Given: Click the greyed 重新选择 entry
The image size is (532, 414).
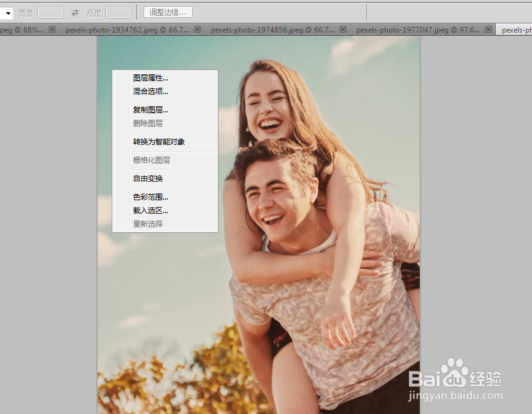Looking at the screenshot, I should 165,224.
